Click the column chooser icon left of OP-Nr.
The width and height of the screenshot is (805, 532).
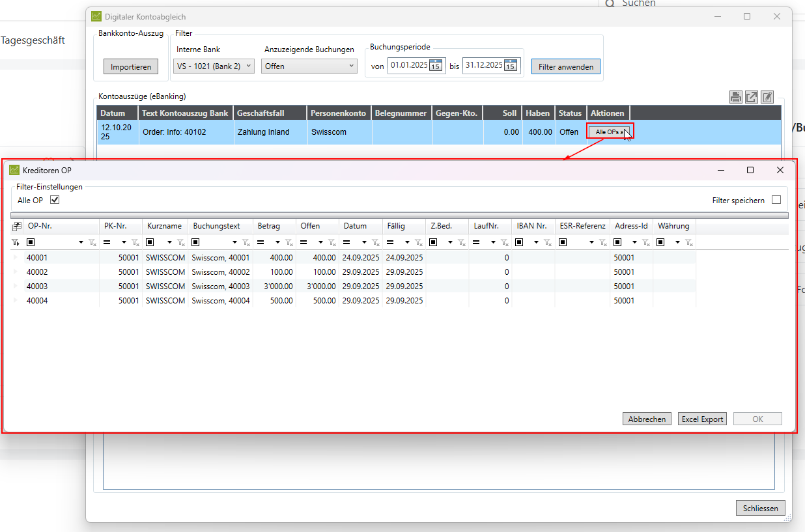(16, 226)
